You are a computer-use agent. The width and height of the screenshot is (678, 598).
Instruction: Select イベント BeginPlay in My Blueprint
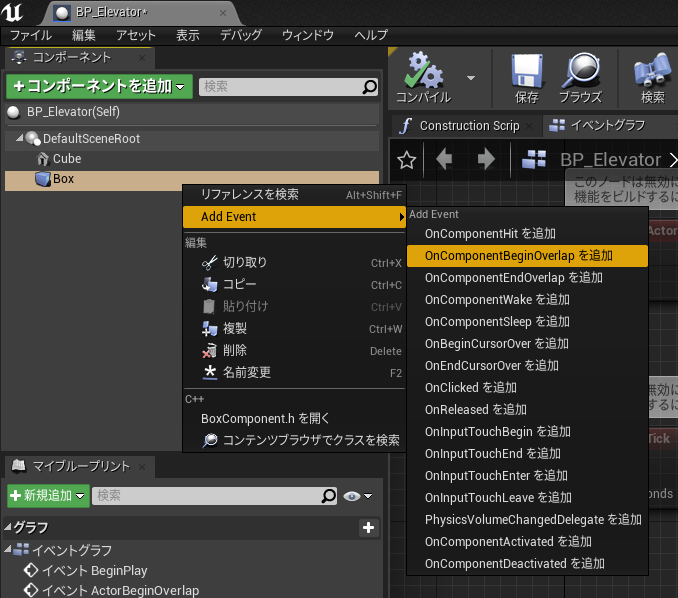click(x=95, y=571)
